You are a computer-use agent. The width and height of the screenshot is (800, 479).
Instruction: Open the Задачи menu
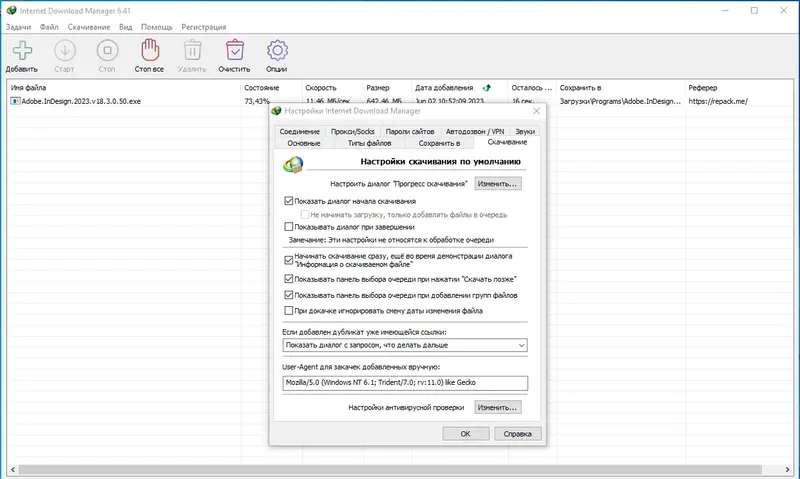(18, 27)
